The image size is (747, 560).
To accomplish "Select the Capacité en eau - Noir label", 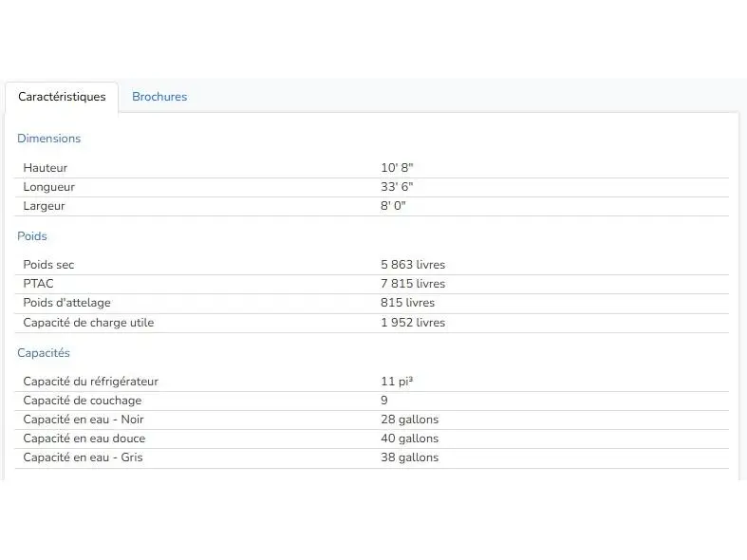I will [84, 420].
